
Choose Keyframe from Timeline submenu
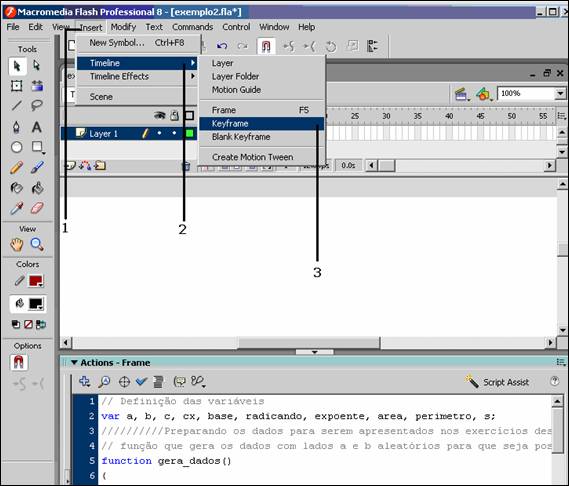[261, 123]
